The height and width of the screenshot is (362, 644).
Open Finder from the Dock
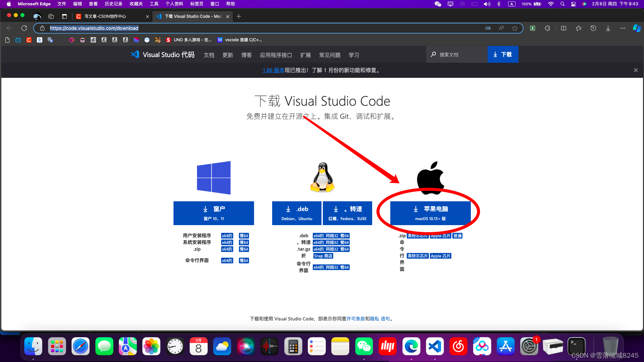[33, 346]
